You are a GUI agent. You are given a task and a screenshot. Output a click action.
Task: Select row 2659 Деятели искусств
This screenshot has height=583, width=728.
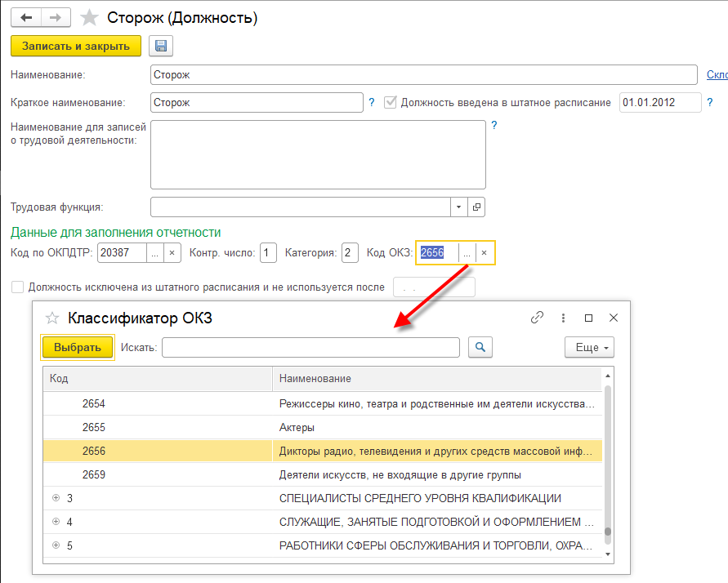coord(323,474)
